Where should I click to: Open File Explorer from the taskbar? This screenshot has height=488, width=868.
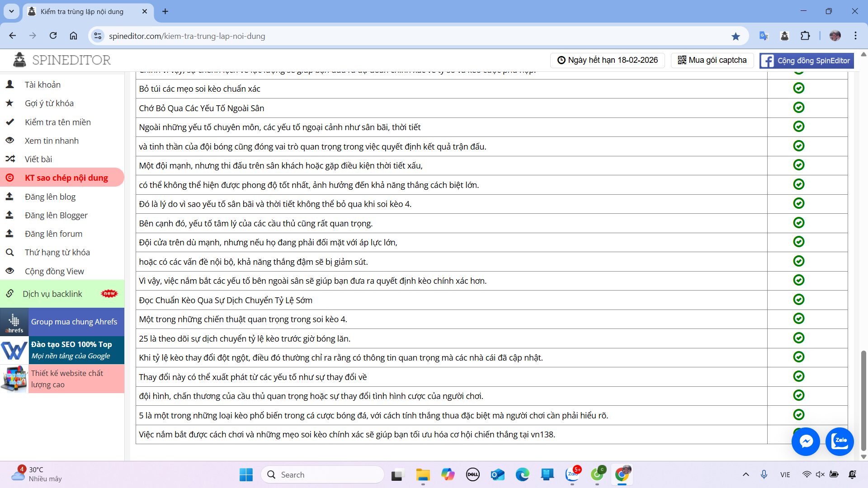pyautogui.click(x=423, y=474)
